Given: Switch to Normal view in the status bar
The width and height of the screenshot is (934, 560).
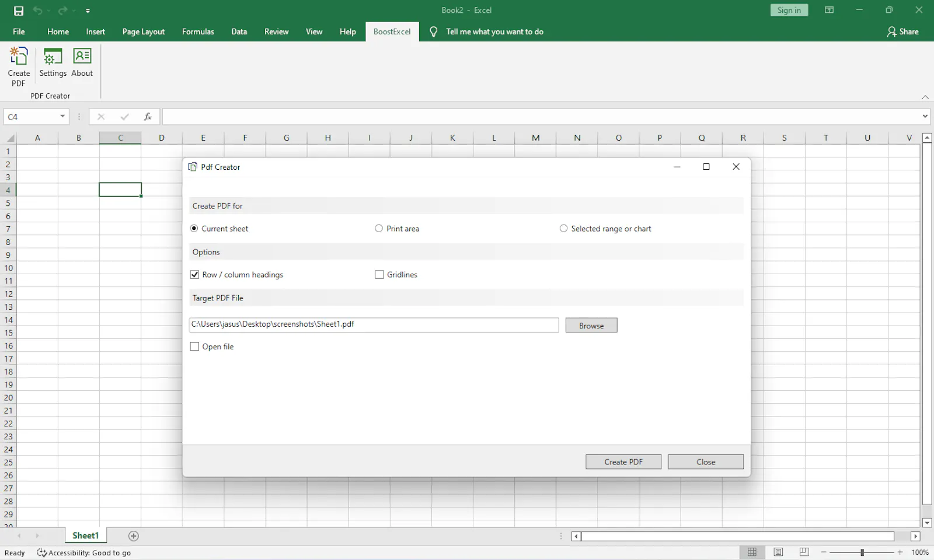Looking at the screenshot, I should [752, 552].
